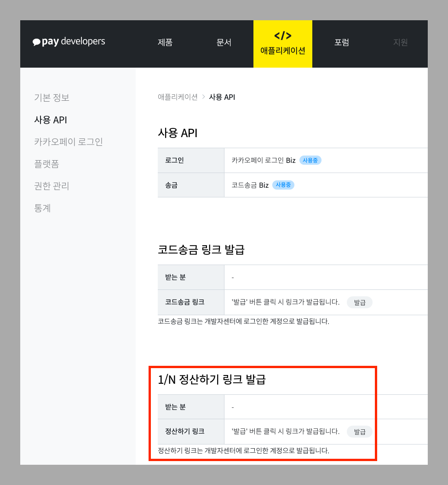
Task: Open the 플랫폼 sidebar page
Action: pos(46,164)
